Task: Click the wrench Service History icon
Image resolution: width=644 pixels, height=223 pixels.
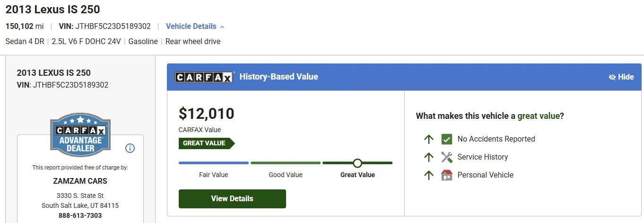Action: (x=446, y=157)
